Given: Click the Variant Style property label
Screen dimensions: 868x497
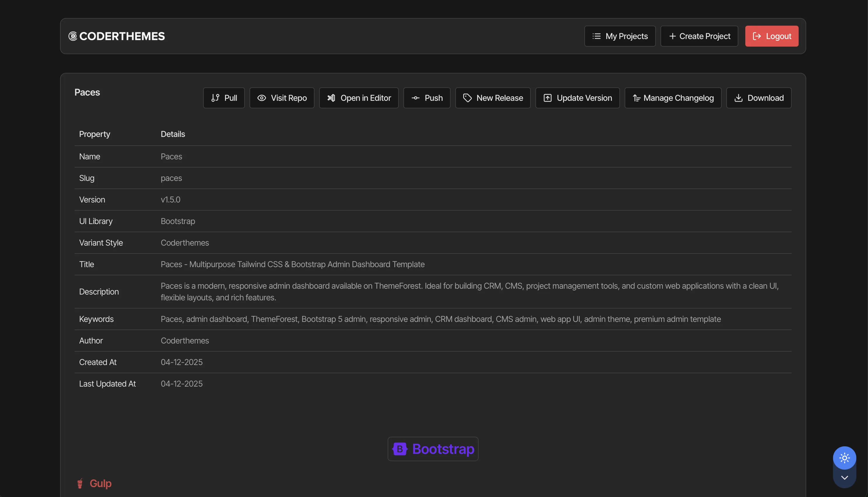Looking at the screenshot, I should [101, 243].
